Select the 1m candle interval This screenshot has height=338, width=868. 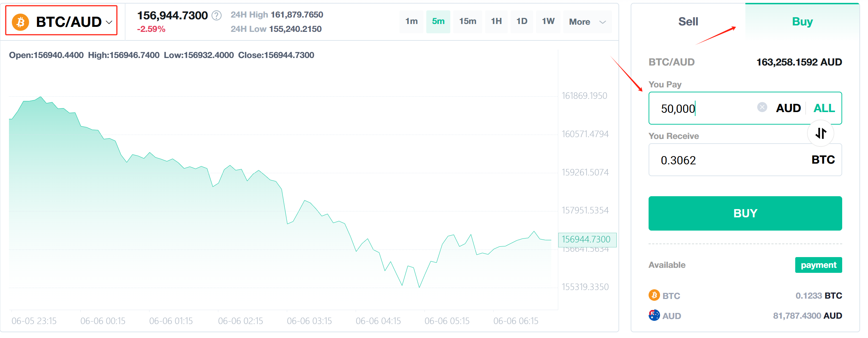pyautogui.click(x=411, y=21)
